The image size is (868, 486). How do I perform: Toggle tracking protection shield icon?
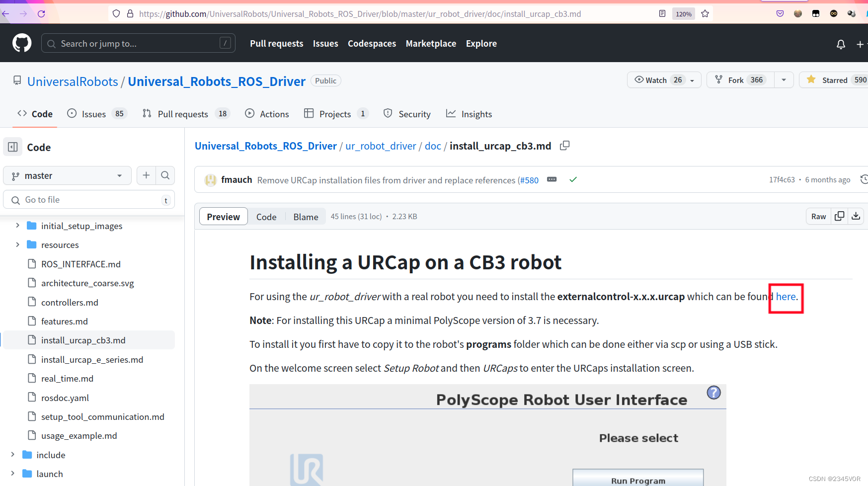coord(116,13)
